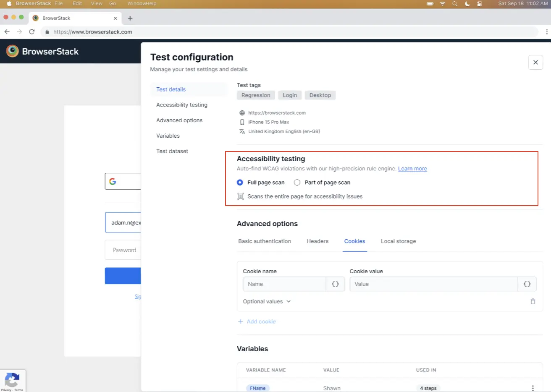Click the language icon beside United Kingdom English

pyautogui.click(x=241, y=131)
